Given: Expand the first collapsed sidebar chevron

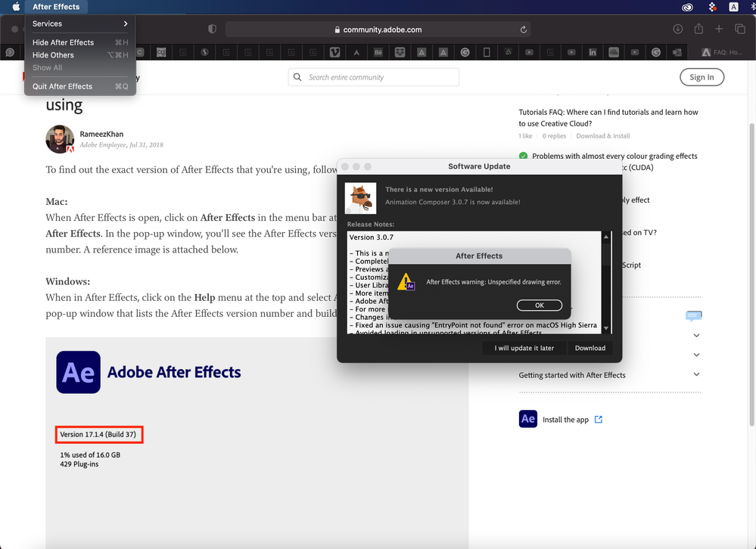Looking at the screenshot, I should (x=696, y=335).
